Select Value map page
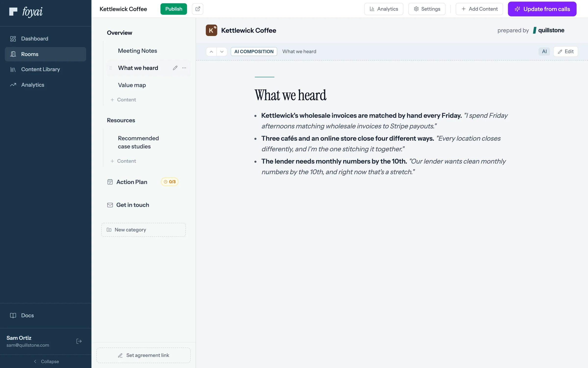This screenshot has height=368, width=588. 132,85
